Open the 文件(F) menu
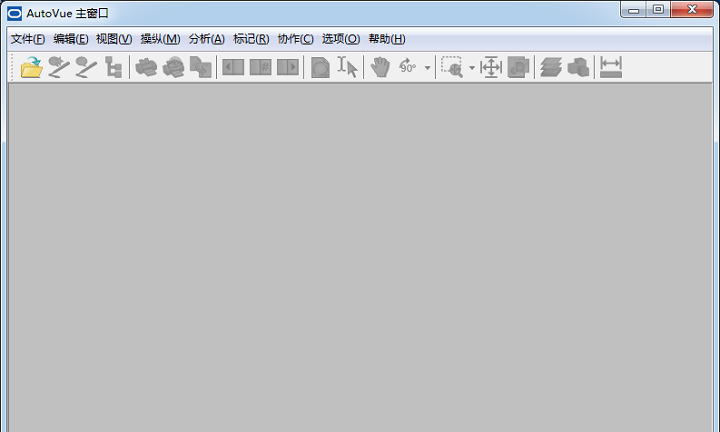This screenshot has width=720, height=432. [28, 39]
